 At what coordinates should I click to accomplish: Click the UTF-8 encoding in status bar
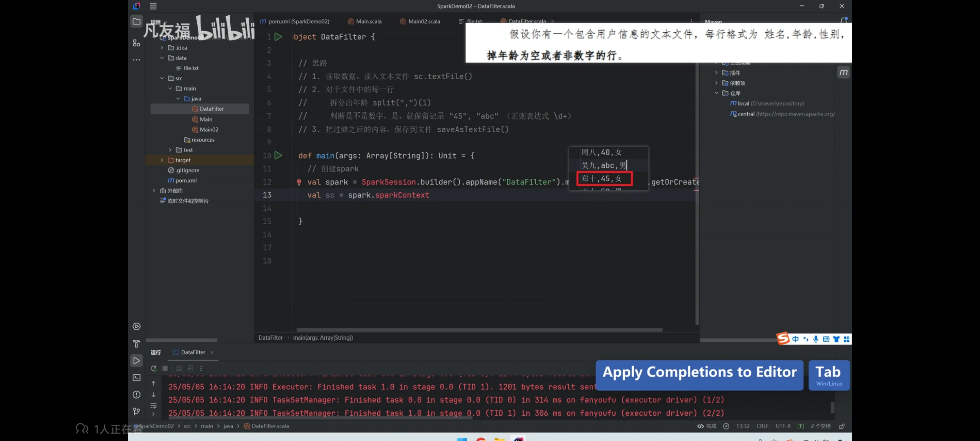783,426
